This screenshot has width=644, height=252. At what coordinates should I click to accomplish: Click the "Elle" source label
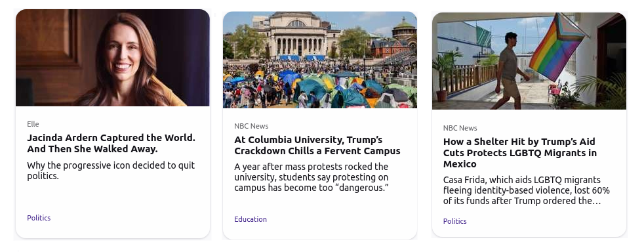[x=33, y=124]
